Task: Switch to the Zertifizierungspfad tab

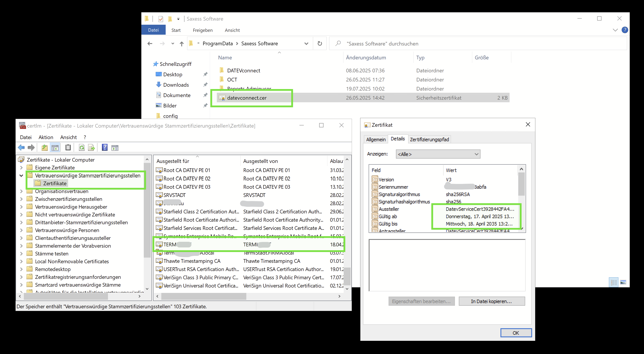Action: pyautogui.click(x=429, y=139)
